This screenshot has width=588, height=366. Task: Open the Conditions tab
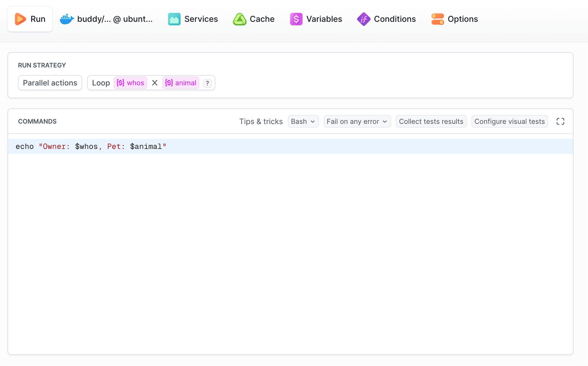click(x=394, y=19)
